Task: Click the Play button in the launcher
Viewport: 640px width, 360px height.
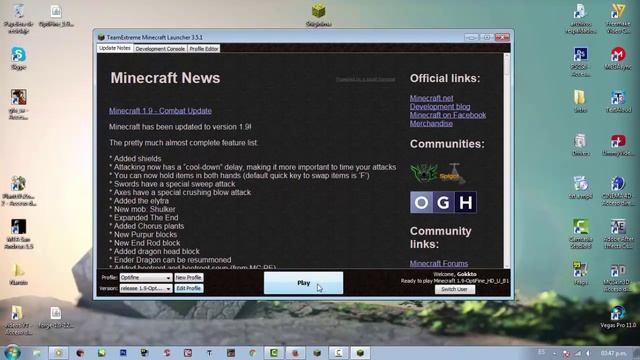Action: click(303, 283)
